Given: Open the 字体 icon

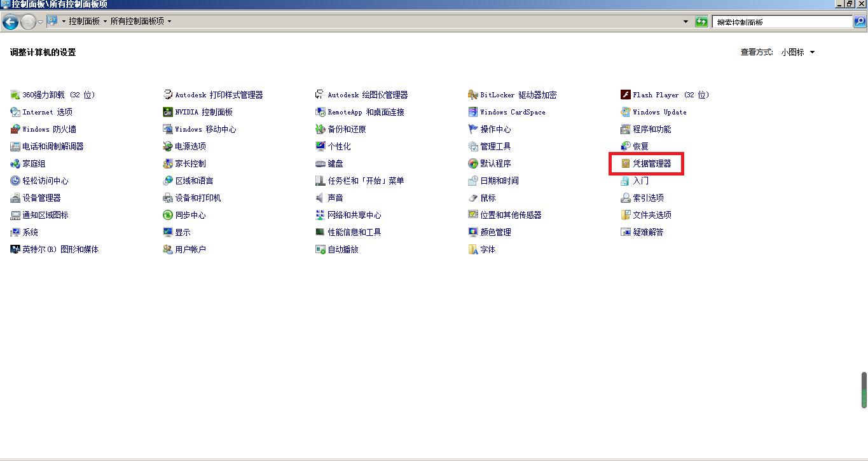Looking at the screenshot, I should (473, 249).
